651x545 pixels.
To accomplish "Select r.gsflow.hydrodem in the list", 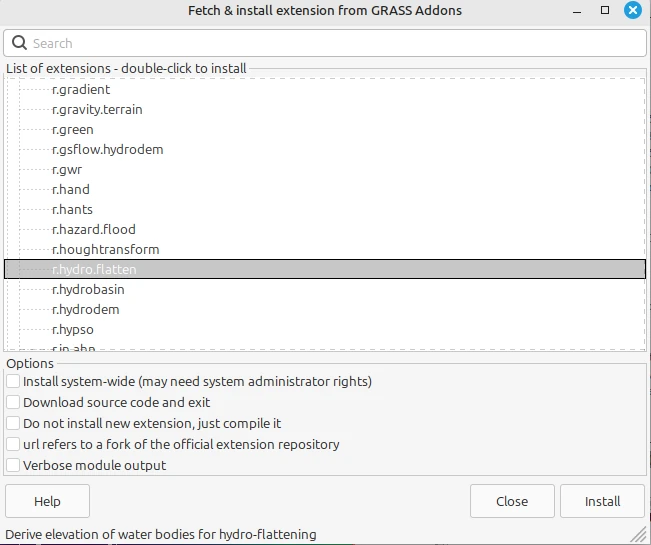I will click(108, 149).
